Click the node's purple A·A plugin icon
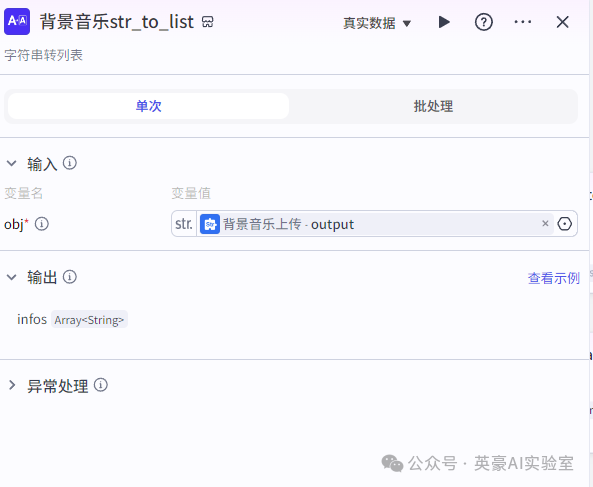Viewport: 593px width, 487px height. [x=17, y=22]
